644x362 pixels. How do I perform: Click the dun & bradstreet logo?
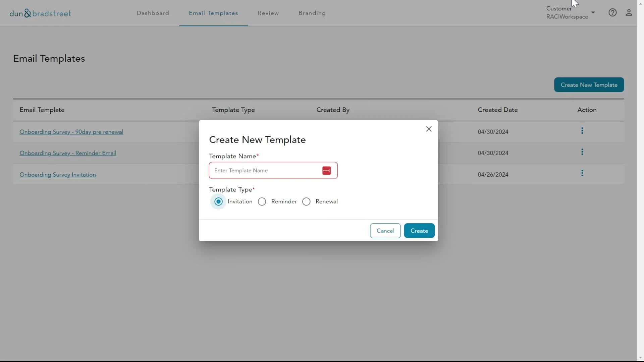pyautogui.click(x=40, y=13)
